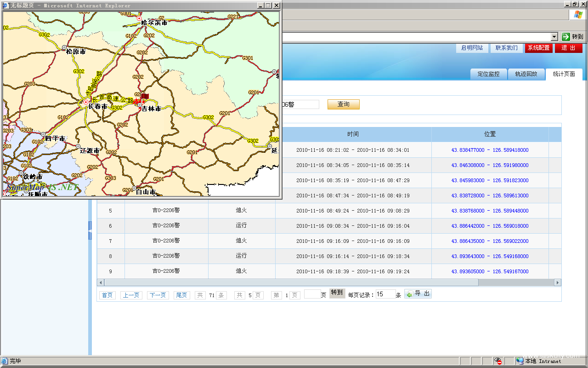The width and height of the screenshot is (588, 368).
Task: Click row number 9 cell
Action: [x=110, y=271]
